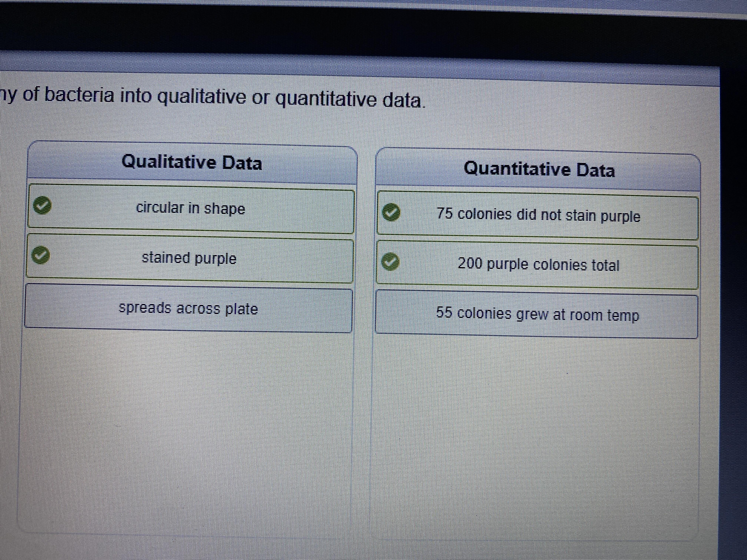This screenshot has height=560, width=747.
Task: Click green checkmark beside circular in shape
Action: tap(42, 205)
